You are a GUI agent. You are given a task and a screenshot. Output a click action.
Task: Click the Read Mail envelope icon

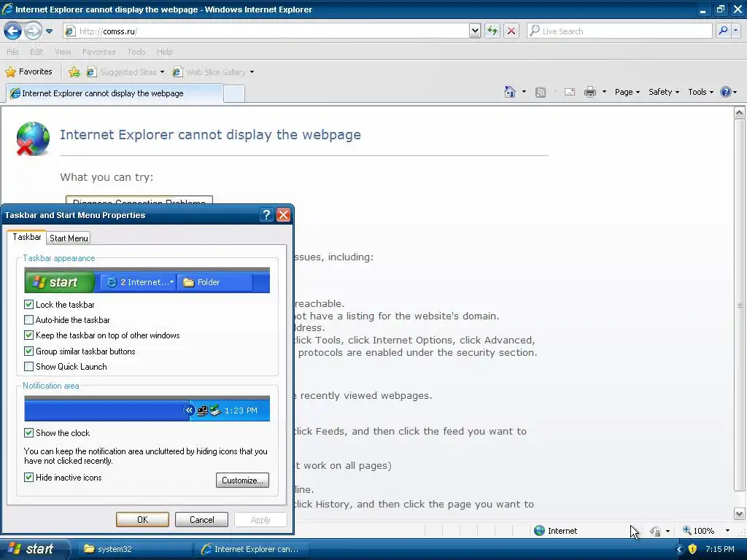tap(570, 92)
